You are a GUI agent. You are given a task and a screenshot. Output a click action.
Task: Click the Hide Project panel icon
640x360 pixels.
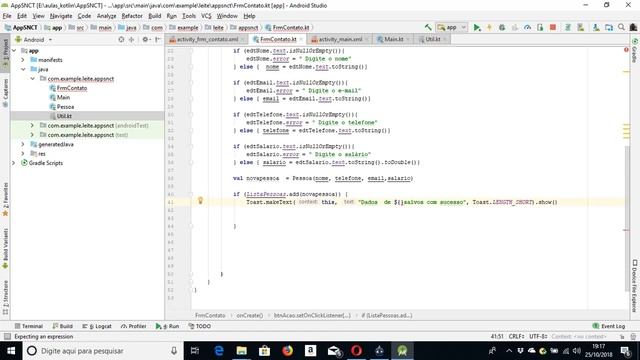(x=158, y=40)
